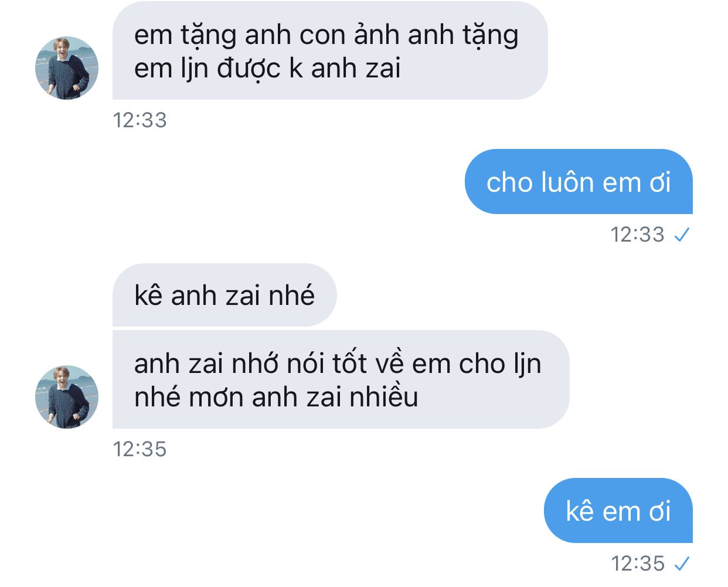Click the read checkmark beside last 12:35

click(x=682, y=564)
